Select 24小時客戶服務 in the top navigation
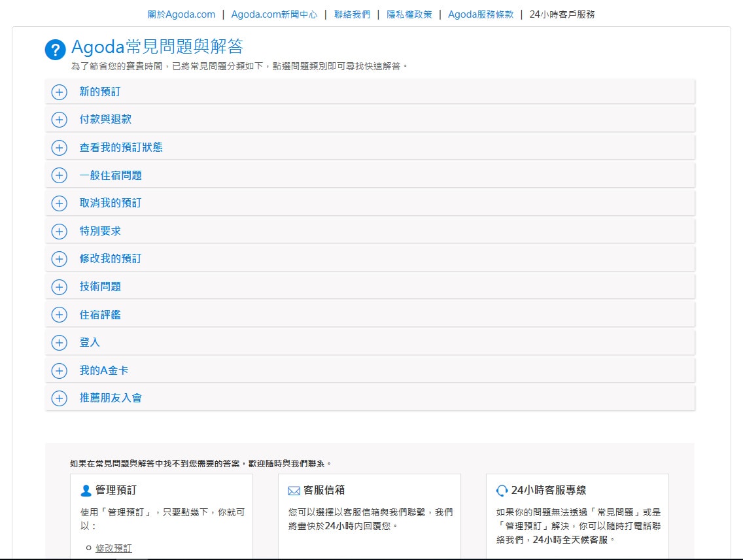The height and width of the screenshot is (560, 743). [562, 14]
